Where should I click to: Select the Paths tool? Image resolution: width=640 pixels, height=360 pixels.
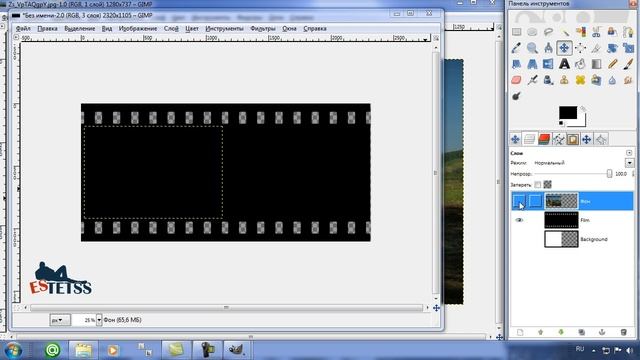[628, 31]
